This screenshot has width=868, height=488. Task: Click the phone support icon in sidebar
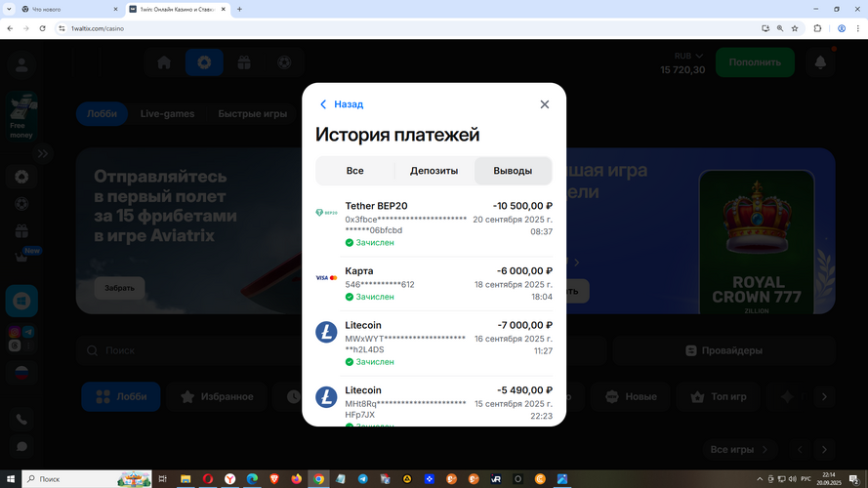click(x=21, y=418)
